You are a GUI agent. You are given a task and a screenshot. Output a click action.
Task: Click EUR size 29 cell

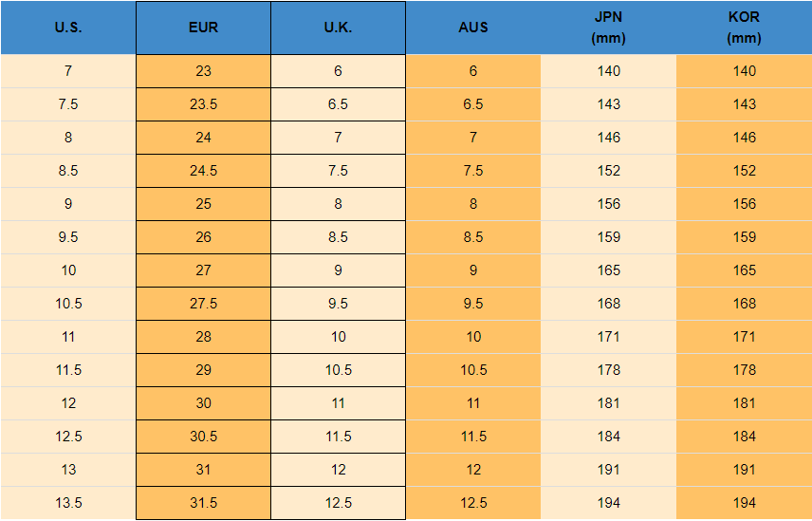coord(203,370)
